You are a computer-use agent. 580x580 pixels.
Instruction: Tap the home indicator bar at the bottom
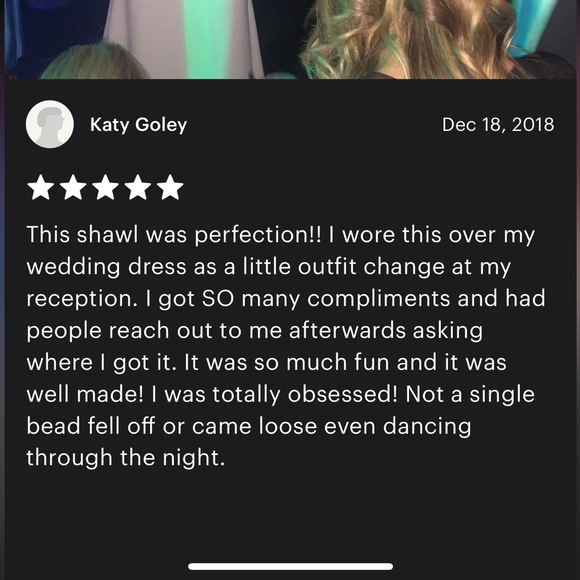pos(290,566)
